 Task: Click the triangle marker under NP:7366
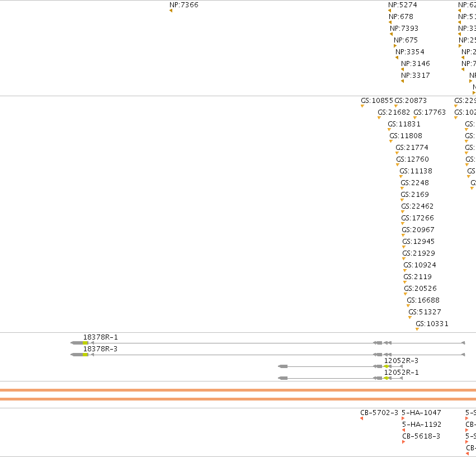tap(171, 11)
